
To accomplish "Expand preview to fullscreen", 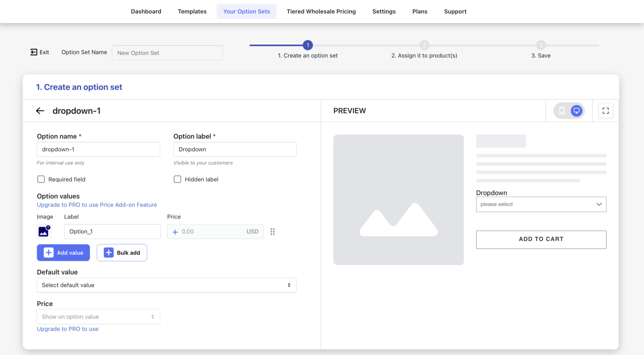I will [x=605, y=110].
